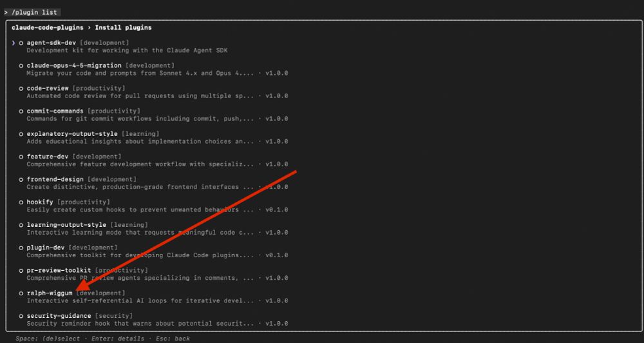
Task: Click the claude-code-plugins breadcrumb
Action: (x=47, y=28)
